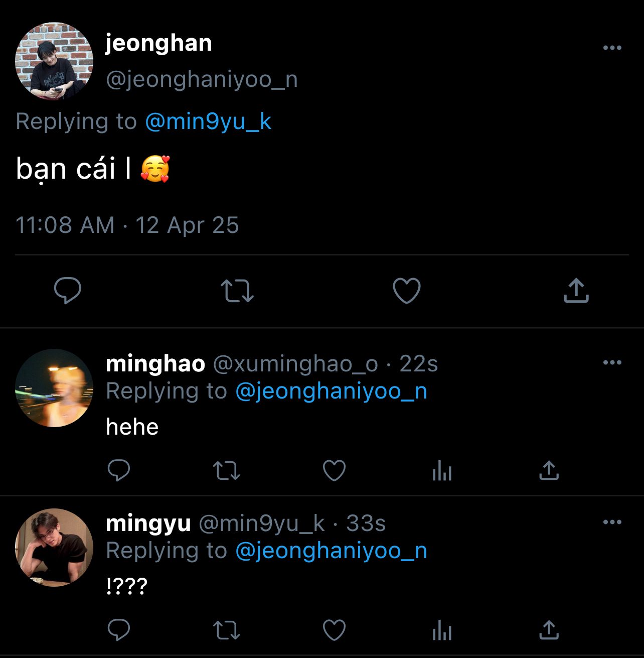
Task: Retweet minghao's "hehe" reply
Action: click(227, 471)
